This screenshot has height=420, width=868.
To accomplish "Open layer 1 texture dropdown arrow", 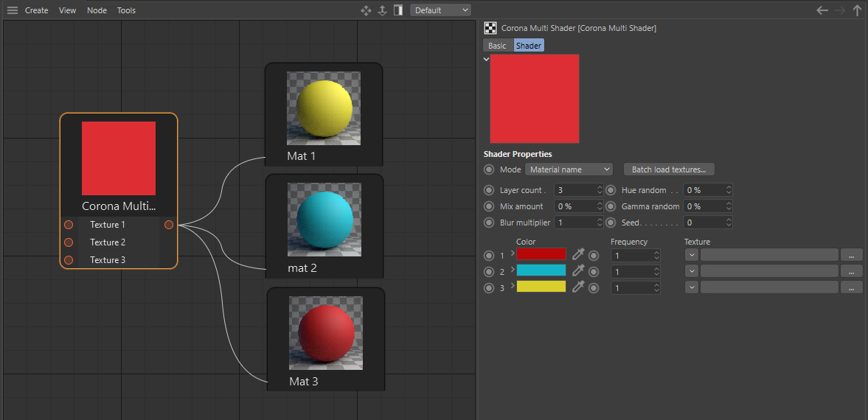I will point(692,254).
